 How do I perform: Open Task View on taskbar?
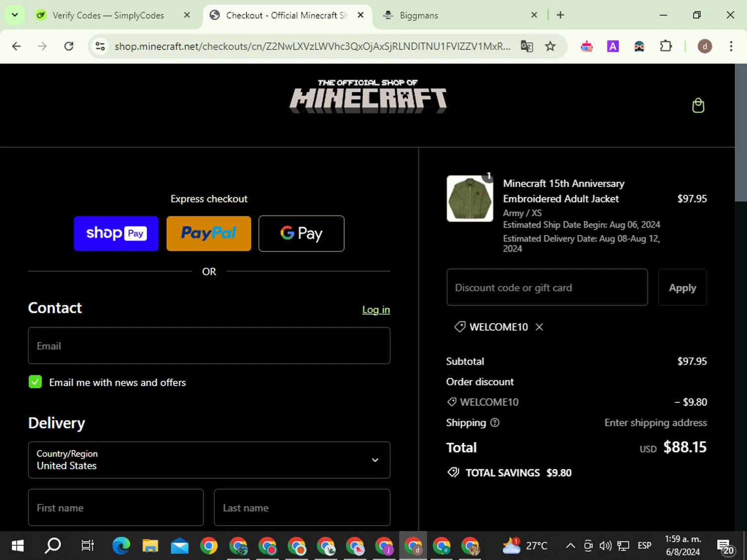click(88, 546)
